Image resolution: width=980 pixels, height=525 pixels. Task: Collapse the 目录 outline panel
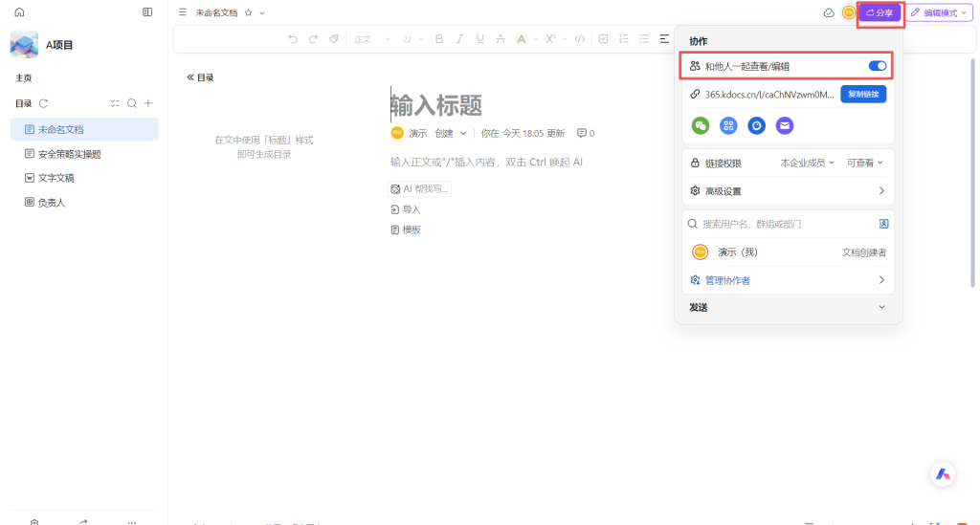200,77
